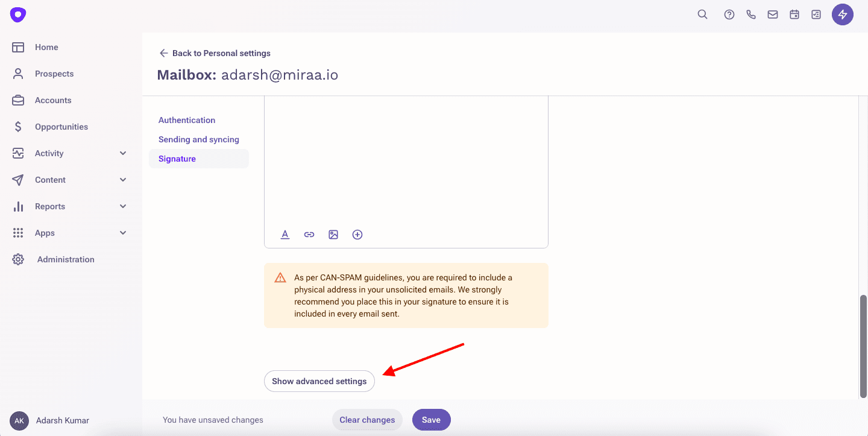Expand the Reports menu chevron

(123, 206)
